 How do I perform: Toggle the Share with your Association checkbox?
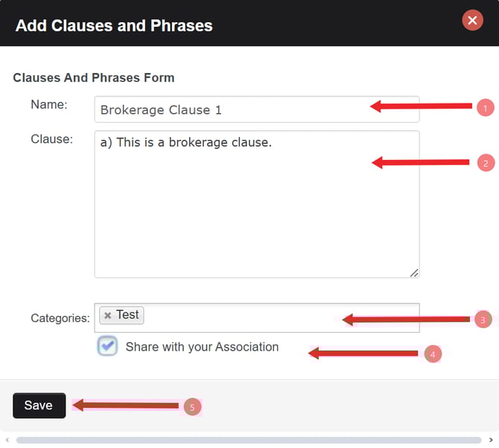[x=108, y=346]
